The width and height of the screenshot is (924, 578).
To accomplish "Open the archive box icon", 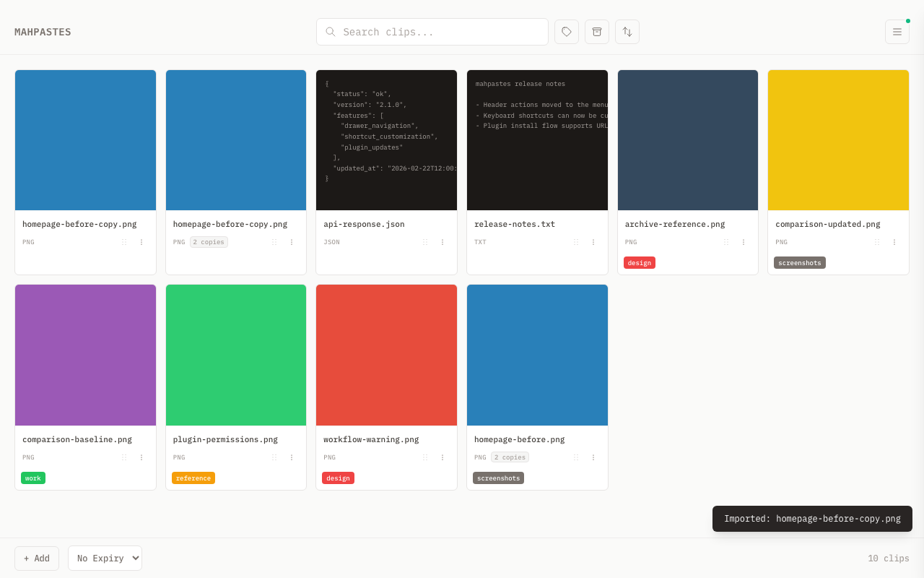I will coord(597,32).
